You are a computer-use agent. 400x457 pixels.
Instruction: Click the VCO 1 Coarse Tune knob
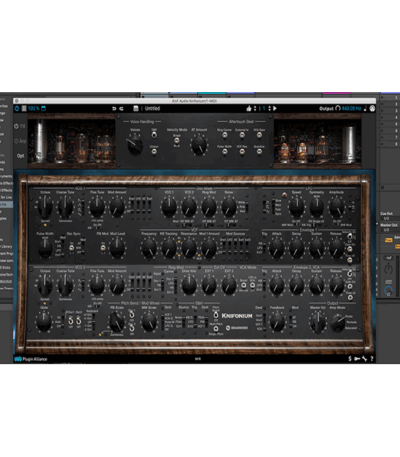[65, 207]
